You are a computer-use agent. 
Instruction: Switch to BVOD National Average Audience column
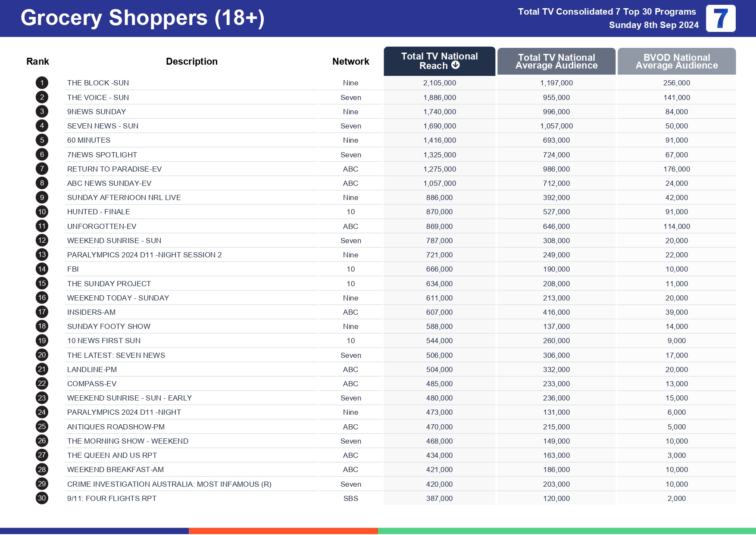676,61
